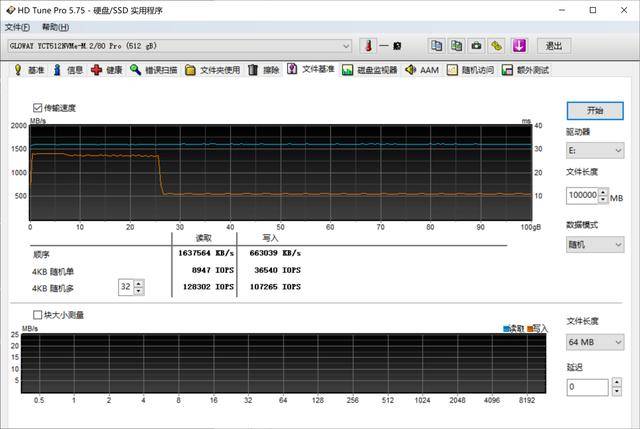Click the 写入 column header
Image resolution: width=640 pixels, height=429 pixels.
pyautogui.click(x=270, y=238)
